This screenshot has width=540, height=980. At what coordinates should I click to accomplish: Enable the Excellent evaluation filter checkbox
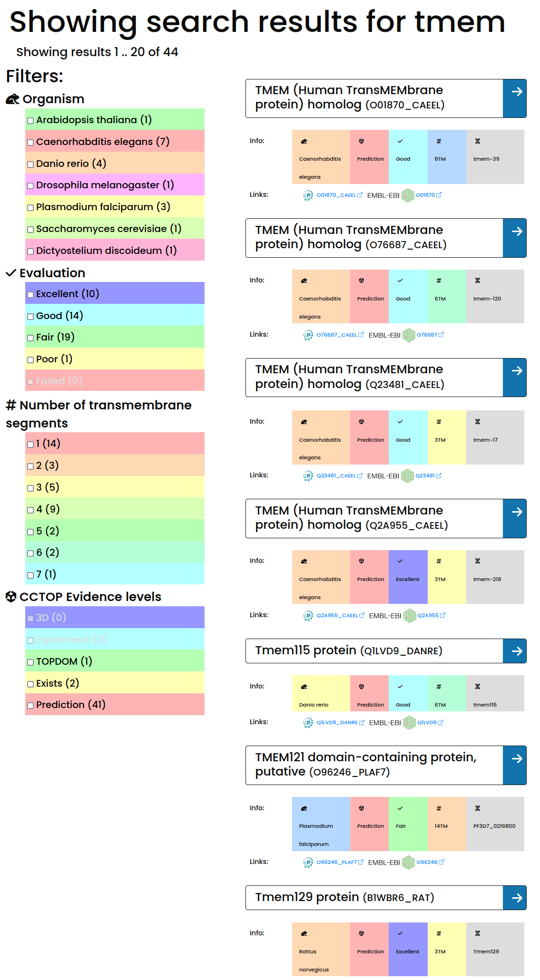pos(31,295)
